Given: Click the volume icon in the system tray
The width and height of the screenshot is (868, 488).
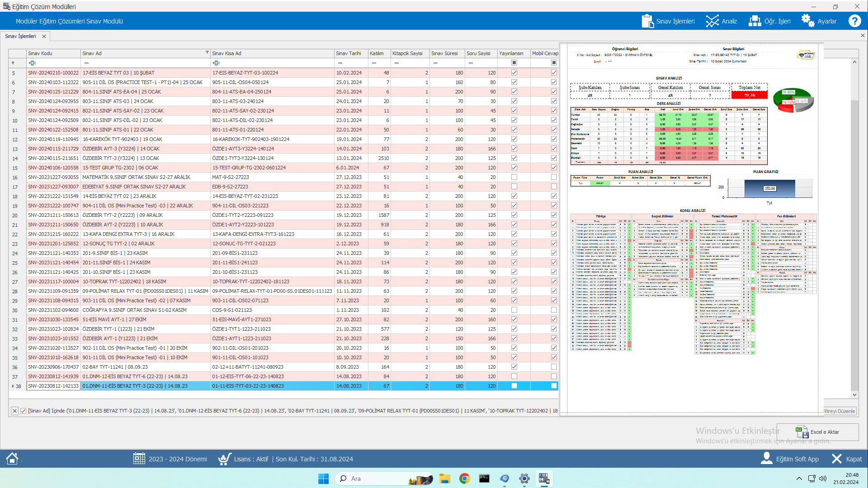Looking at the screenshot, I should pyautogui.click(x=823, y=479).
